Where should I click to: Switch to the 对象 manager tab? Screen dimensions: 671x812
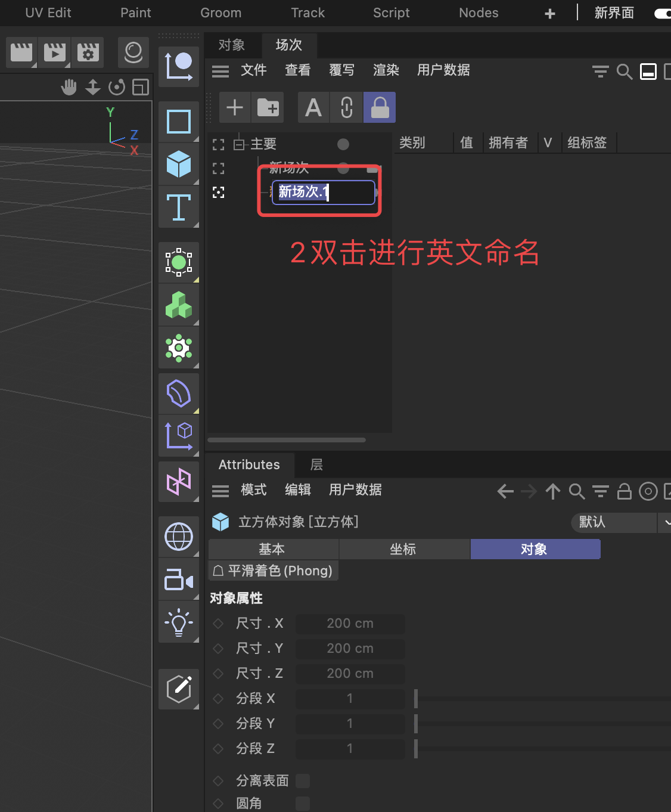click(232, 45)
